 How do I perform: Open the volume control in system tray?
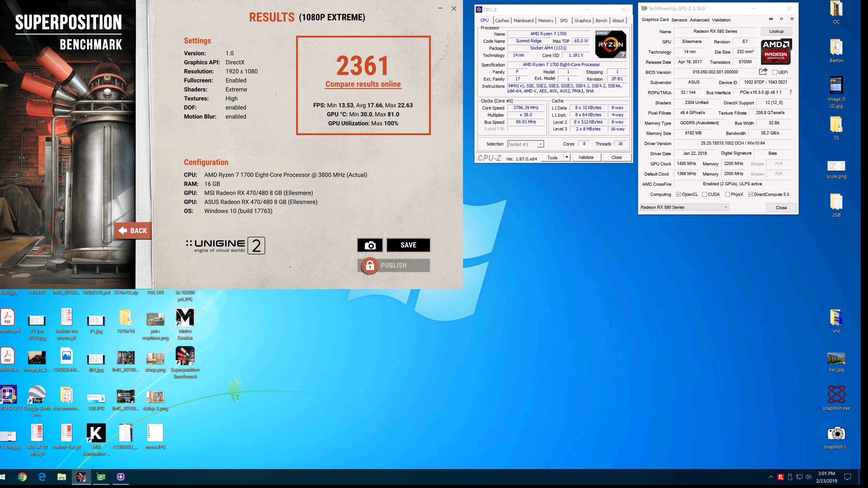(x=809, y=477)
